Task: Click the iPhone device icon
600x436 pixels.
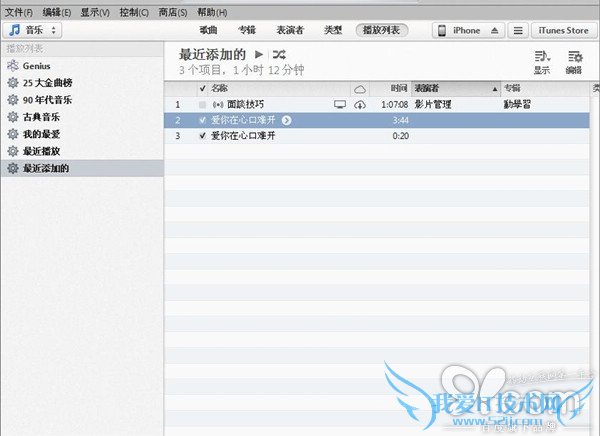Action: pyautogui.click(x=442, y=31)
